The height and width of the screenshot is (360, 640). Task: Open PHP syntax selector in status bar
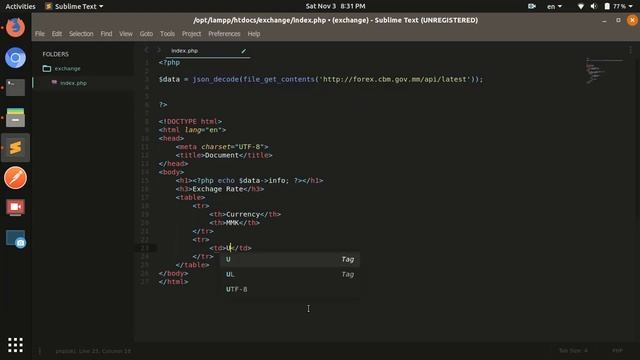[618, 351]
